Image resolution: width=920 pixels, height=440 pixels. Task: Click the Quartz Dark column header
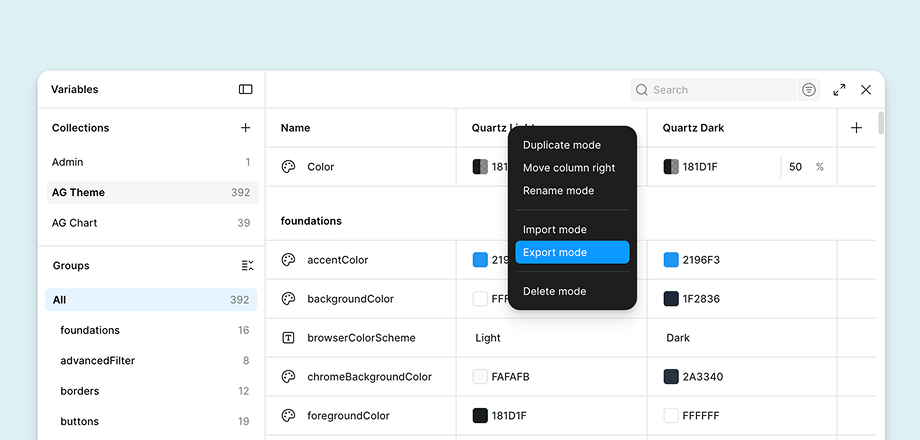coord(693,128)
